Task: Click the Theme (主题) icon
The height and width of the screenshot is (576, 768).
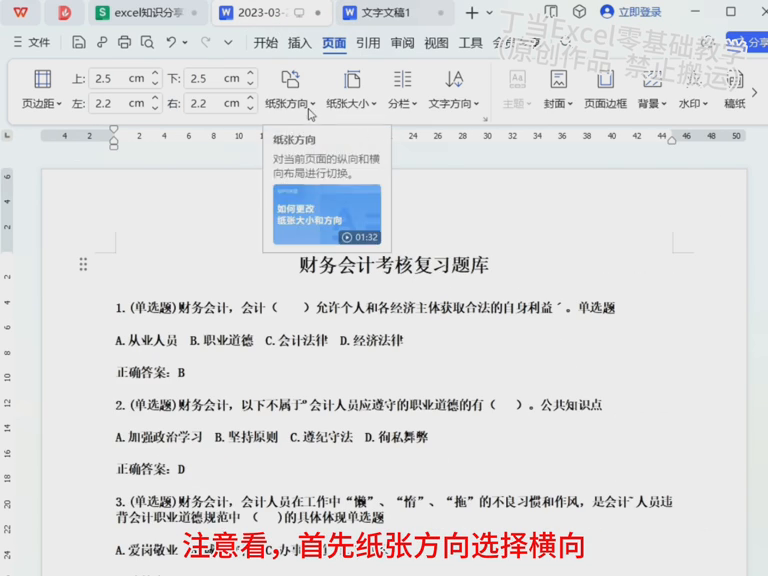Action: (517, 79)
